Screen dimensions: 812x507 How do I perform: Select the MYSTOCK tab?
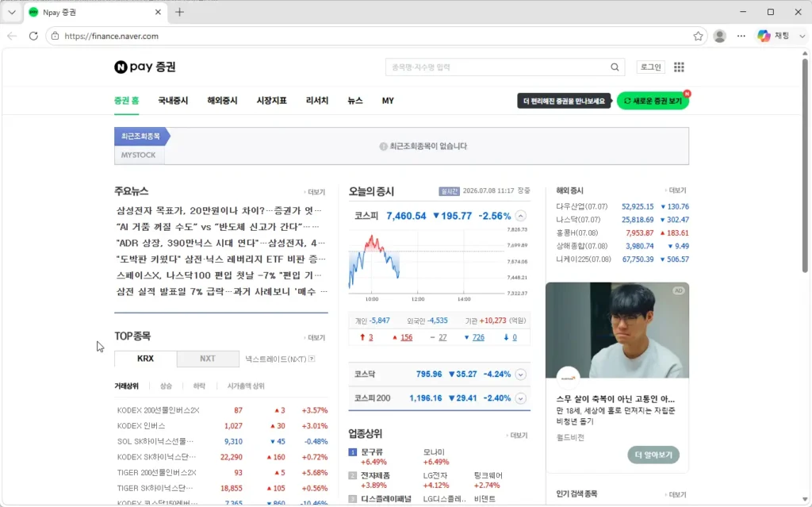(x=138, y=155)
